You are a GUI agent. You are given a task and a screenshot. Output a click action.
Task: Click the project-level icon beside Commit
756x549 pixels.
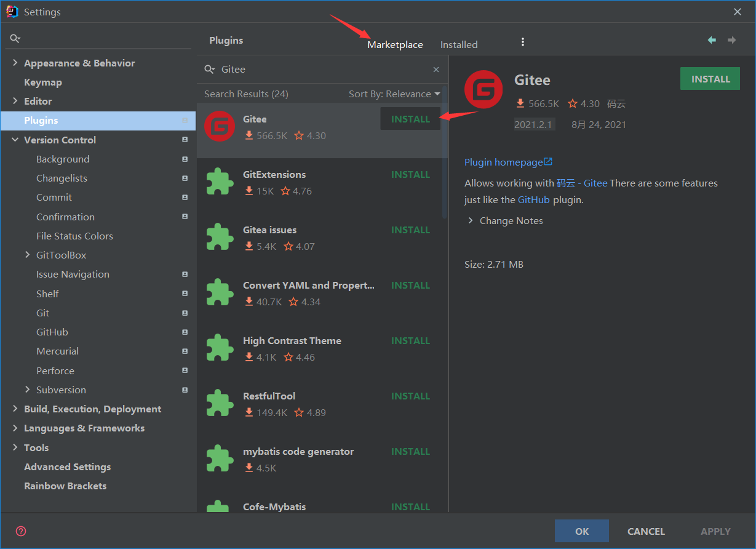[x=185, y=197]
